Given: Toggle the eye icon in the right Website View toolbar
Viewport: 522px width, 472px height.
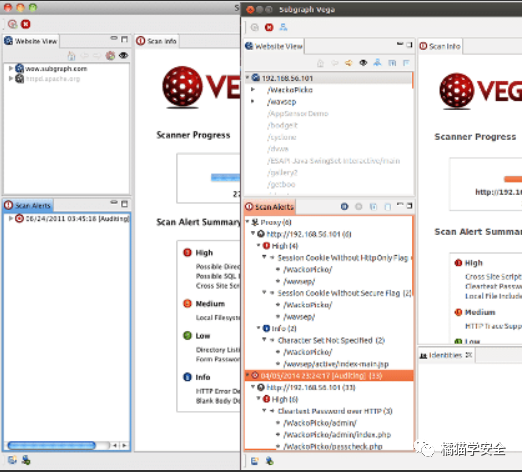Looking at the screenshot, I should [x=363, y=63].
